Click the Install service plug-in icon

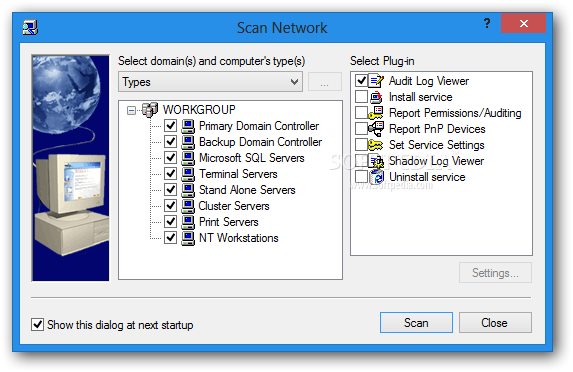click(x=376, y=97)
